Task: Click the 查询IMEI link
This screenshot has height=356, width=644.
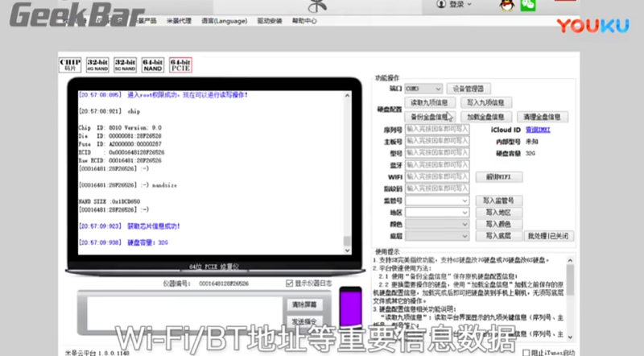Action: point(537,129)
